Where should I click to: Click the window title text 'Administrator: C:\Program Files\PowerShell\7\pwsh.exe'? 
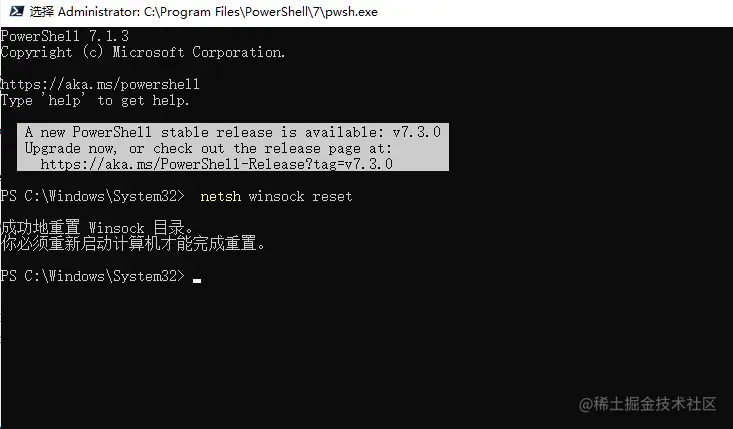tap(217, 12)
